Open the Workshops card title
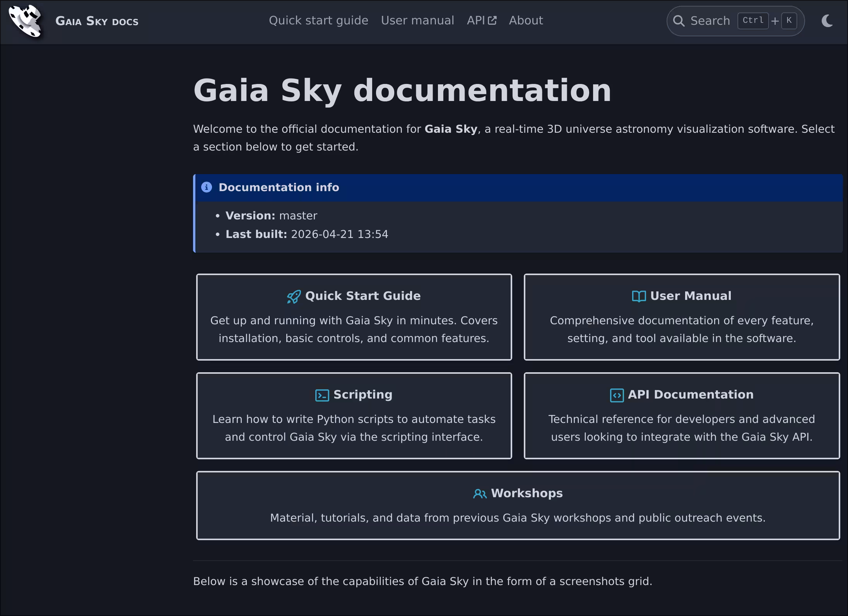 527,493
